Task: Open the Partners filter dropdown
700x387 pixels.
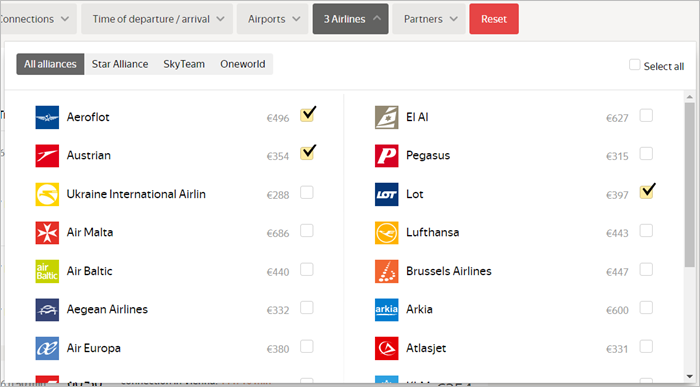Action: coord(429,19)
